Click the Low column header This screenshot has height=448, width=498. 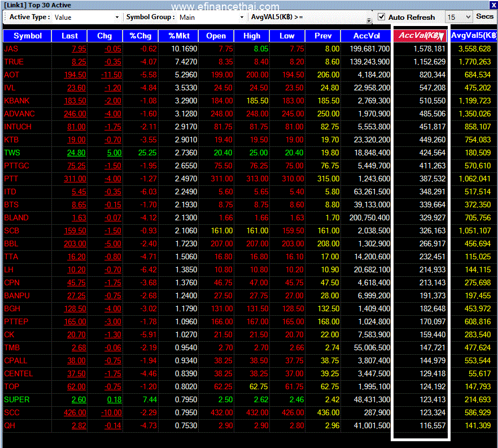click(x=287, y=36)
